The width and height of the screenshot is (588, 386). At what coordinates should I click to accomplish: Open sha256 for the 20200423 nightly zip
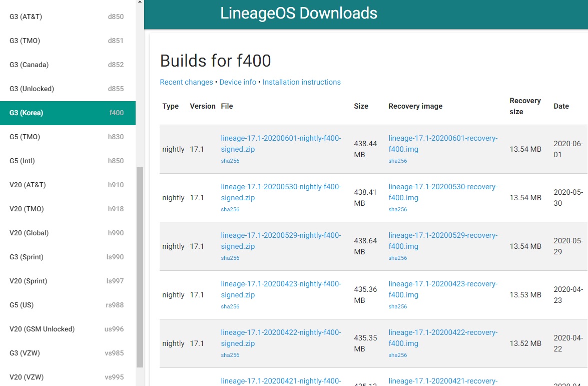coord(230,306)
